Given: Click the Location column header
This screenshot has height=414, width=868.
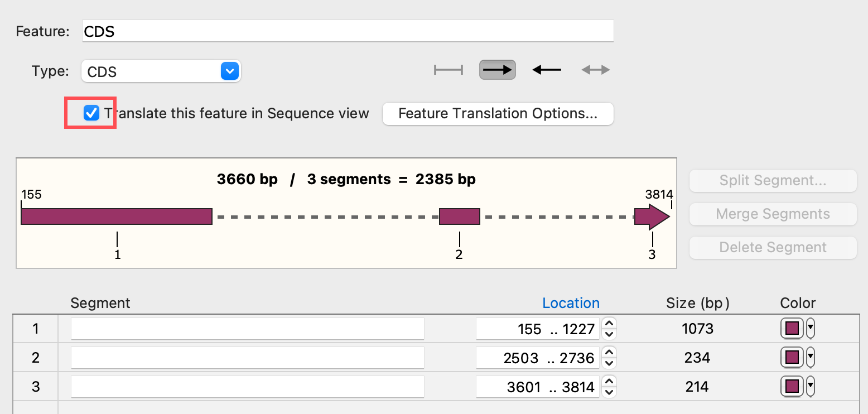Looking at the screenshot, I should tap(571, 303).
